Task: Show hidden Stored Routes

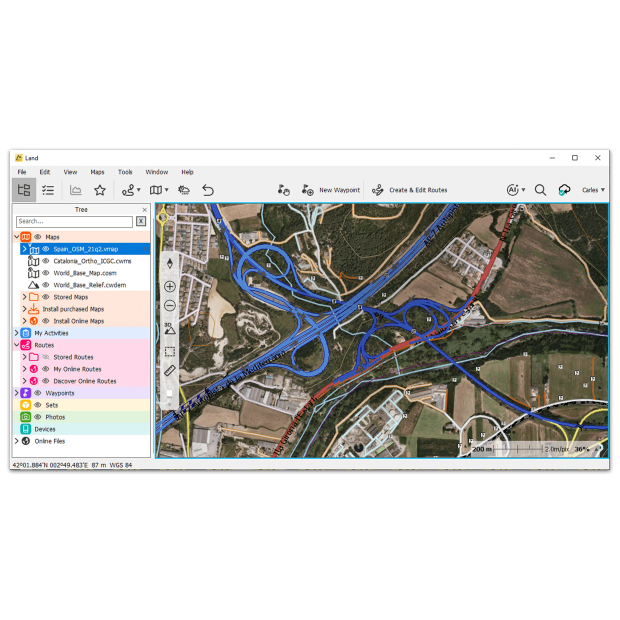Action: coord(46,357)
